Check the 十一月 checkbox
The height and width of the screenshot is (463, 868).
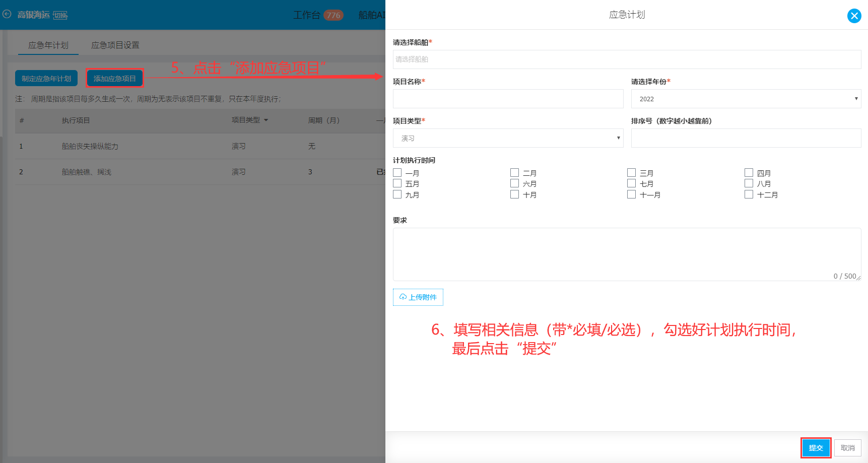point(631,194)
